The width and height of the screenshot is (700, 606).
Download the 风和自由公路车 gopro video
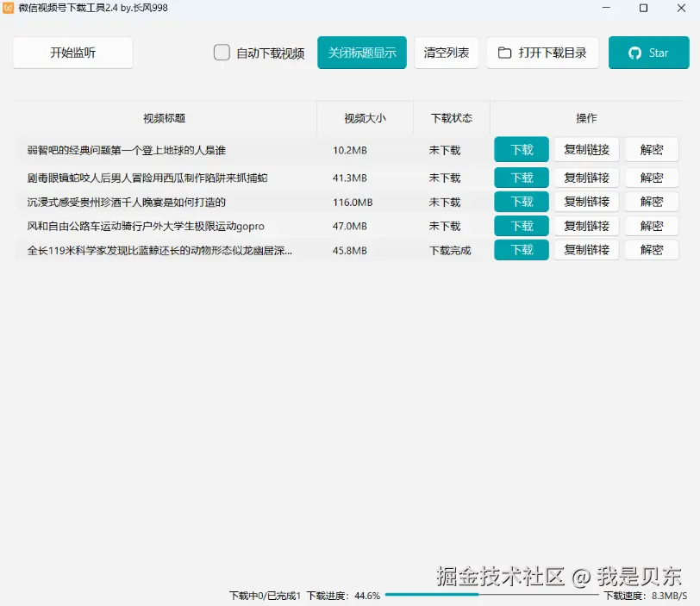pos(522,226)
